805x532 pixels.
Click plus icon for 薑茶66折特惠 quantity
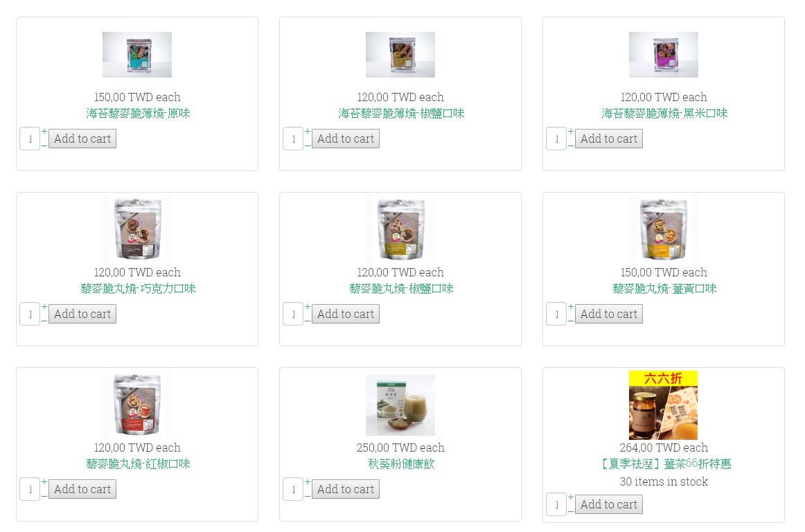(x=571, y=497)
